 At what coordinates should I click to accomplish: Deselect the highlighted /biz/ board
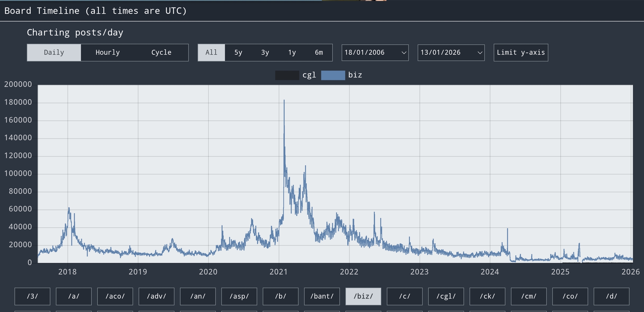[363, 296]
